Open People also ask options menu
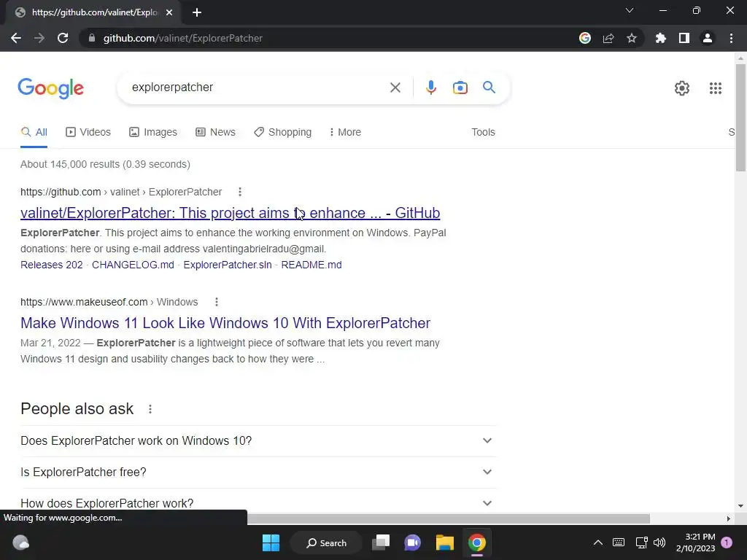Viewport: 747px width, 560px height. point(150,409)
